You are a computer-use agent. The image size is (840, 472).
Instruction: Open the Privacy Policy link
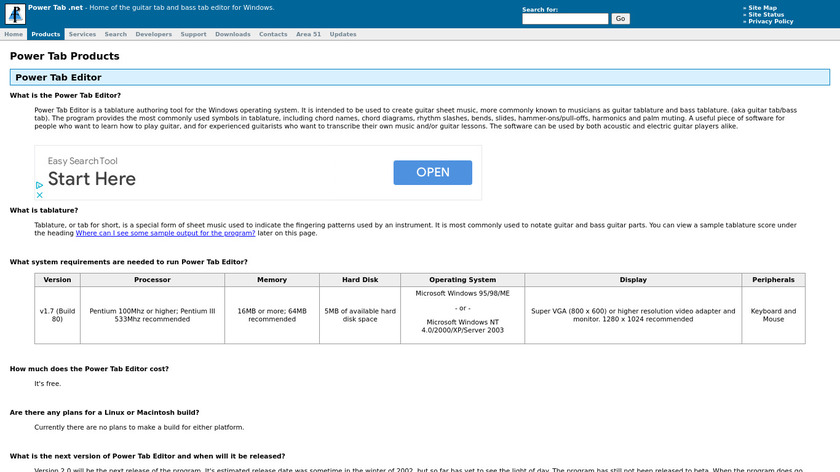coord(771,21)
